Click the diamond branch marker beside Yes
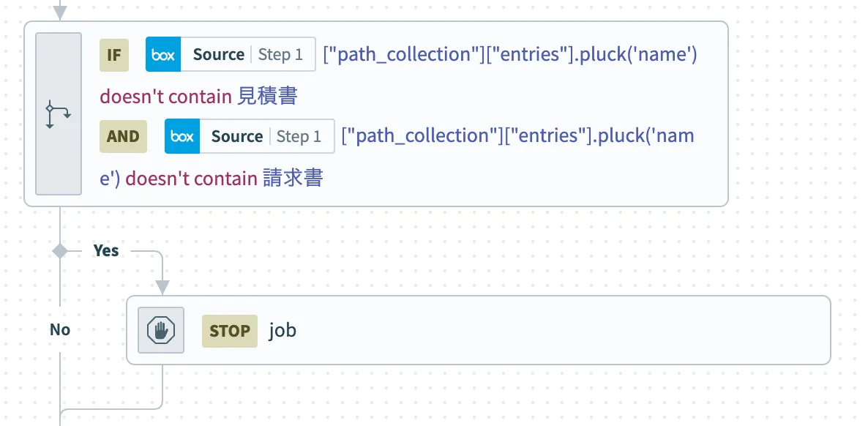 [x=60, y=251]
